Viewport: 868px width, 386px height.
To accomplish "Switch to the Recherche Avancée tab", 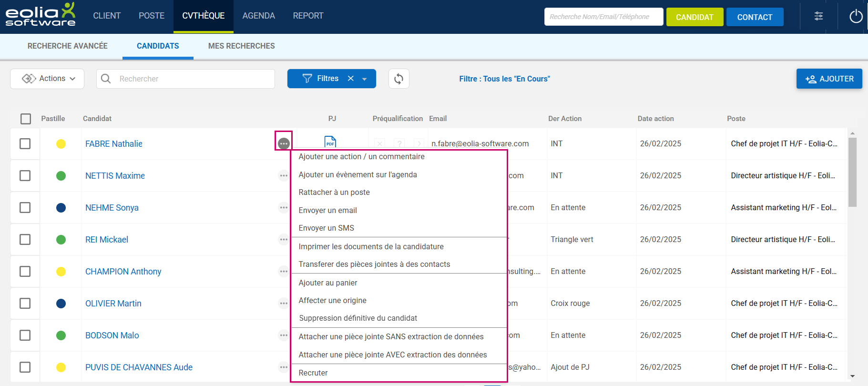I will click(67, 46).
